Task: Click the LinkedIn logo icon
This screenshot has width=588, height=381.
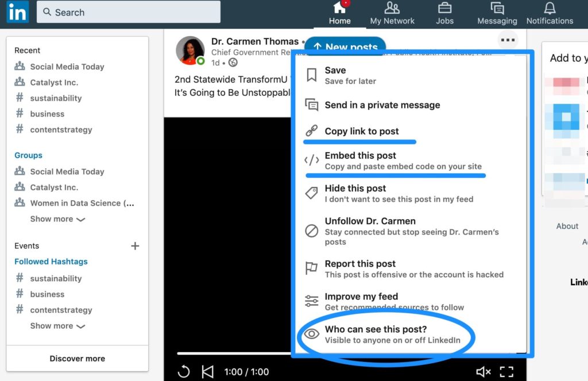Action: click(x=17, y=12)
